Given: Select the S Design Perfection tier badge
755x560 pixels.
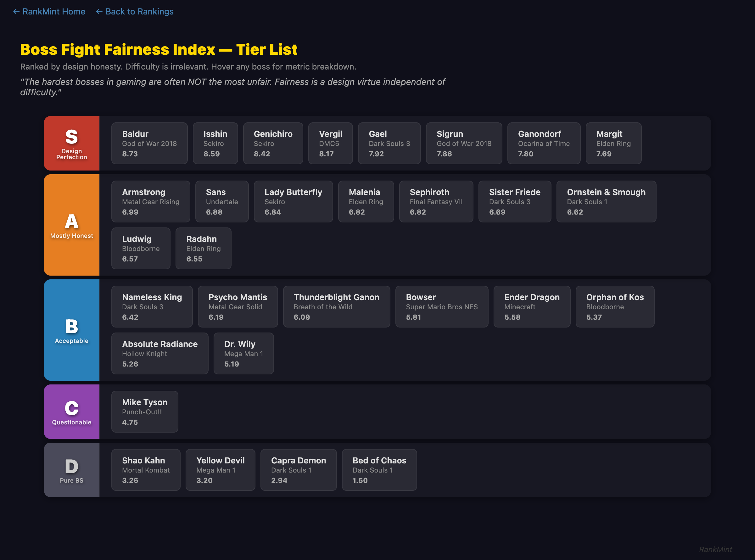Looking at the screenshot, I should (x=71, y=143).
